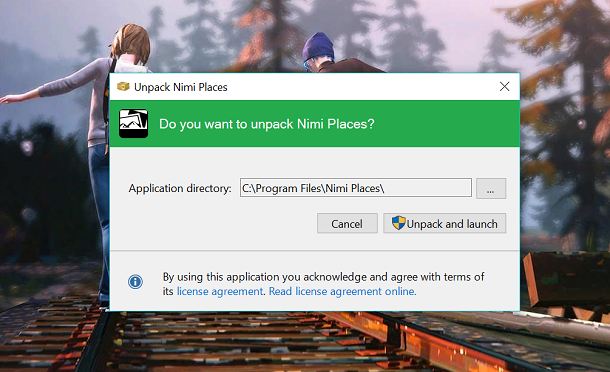
Task: Click the 'Application directory:' label
Action: pos(180,188)
